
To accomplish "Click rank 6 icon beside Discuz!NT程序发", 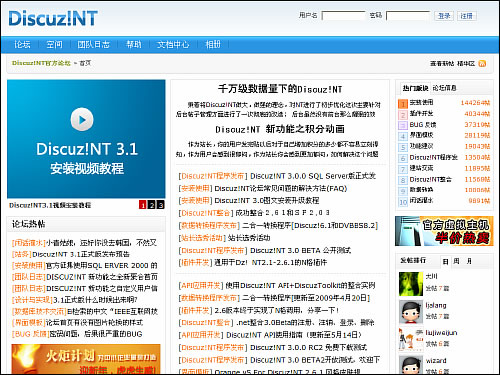I will coord(403,158).
